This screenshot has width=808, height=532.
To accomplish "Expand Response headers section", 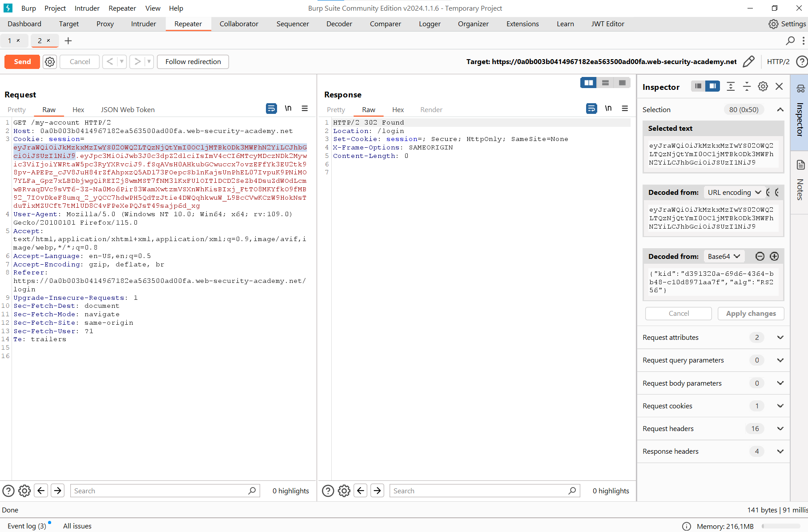I will click(713, 451).
